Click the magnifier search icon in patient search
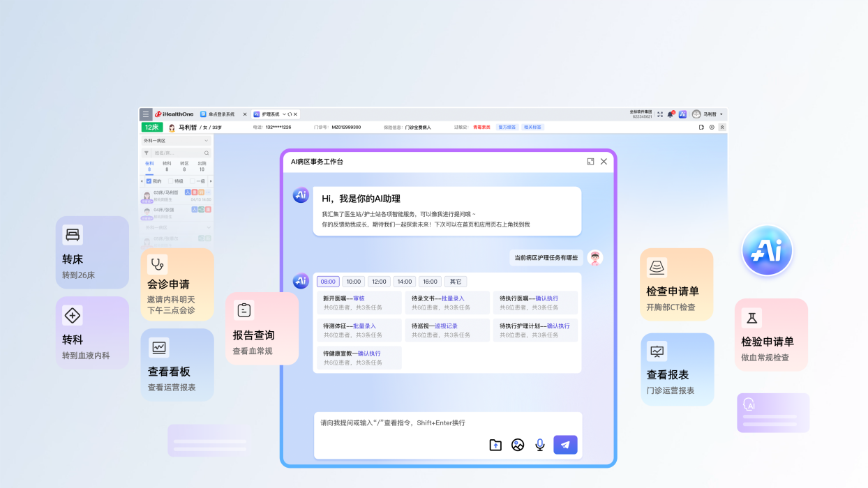The image size is (868, 488). [x=207, y=153]
